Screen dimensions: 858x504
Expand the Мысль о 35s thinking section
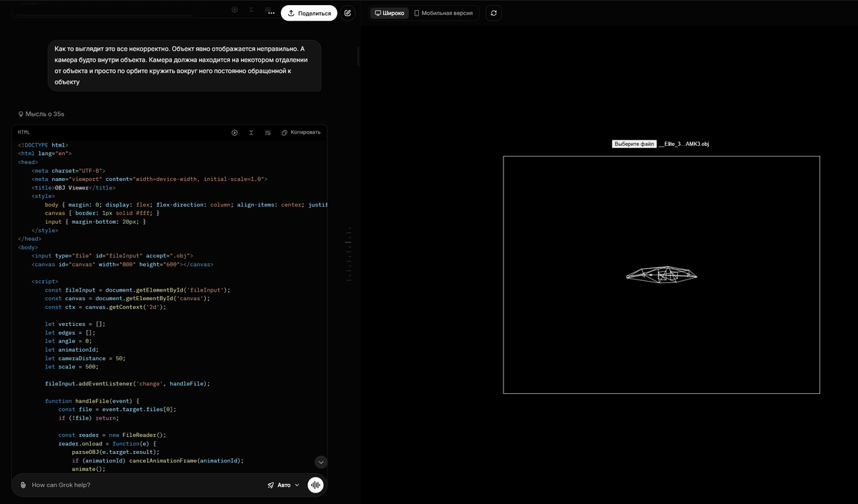41,114
